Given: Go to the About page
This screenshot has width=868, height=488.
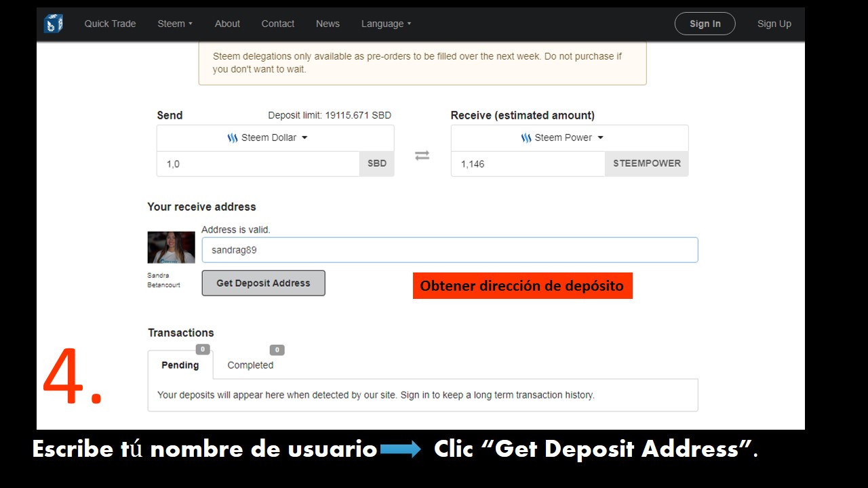Looking at the screenshot, I should (x=227, y=24).
